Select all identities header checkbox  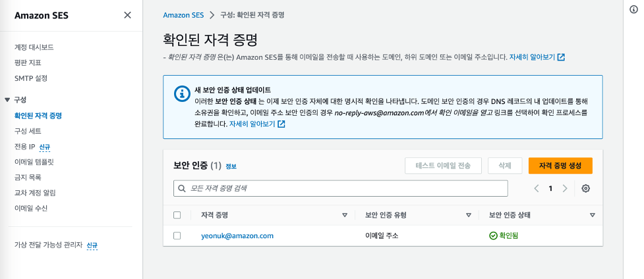[177, 215]
